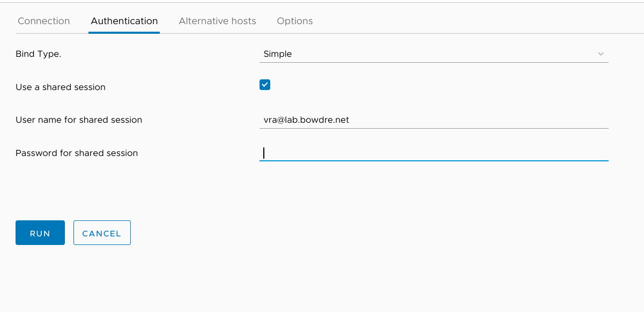Switch to the Connection tab
Image resolution: width=644 pixels, height=312 pixels.
pyautogui.click(x=44, y=21)
